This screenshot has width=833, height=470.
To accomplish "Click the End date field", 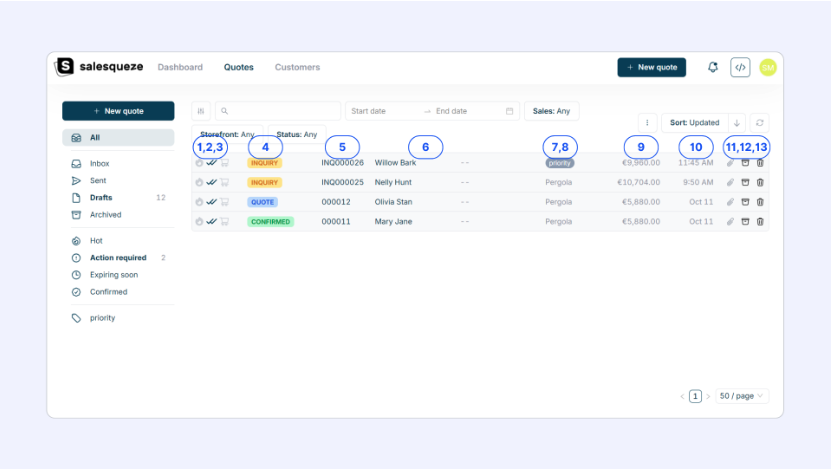I will tap(468, 111).
